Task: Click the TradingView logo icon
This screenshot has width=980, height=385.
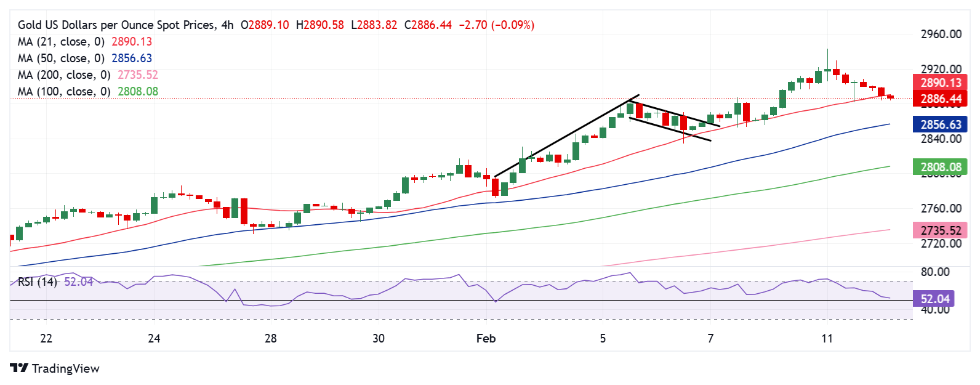Action: coord(19,368)
